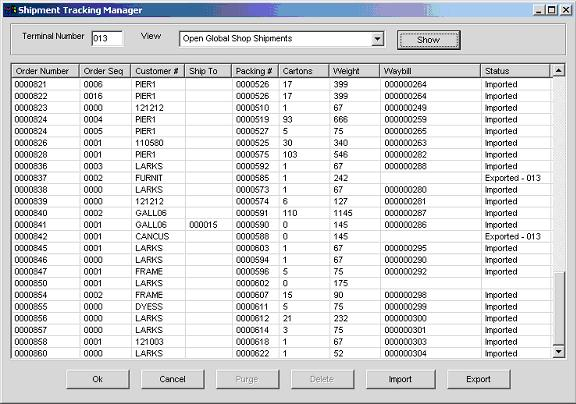
Task: Click the Export button
Action: (478, 379)
